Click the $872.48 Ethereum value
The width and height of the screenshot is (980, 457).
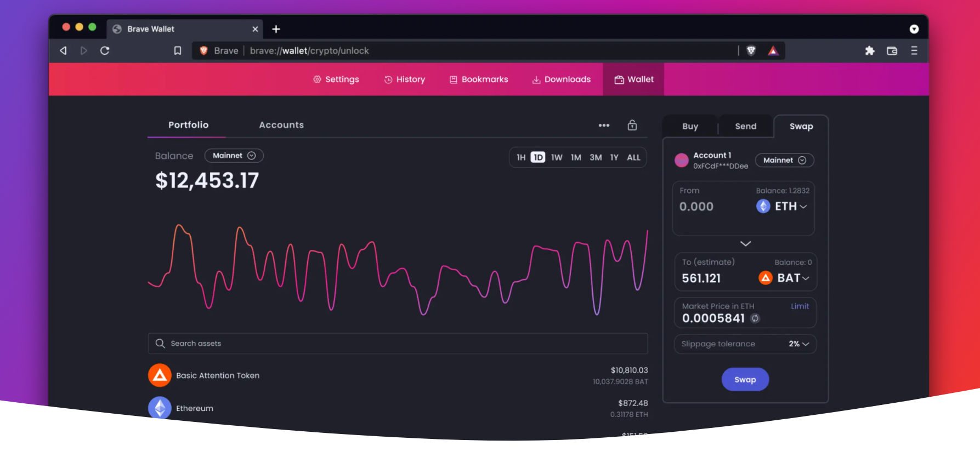coord(633,403)
